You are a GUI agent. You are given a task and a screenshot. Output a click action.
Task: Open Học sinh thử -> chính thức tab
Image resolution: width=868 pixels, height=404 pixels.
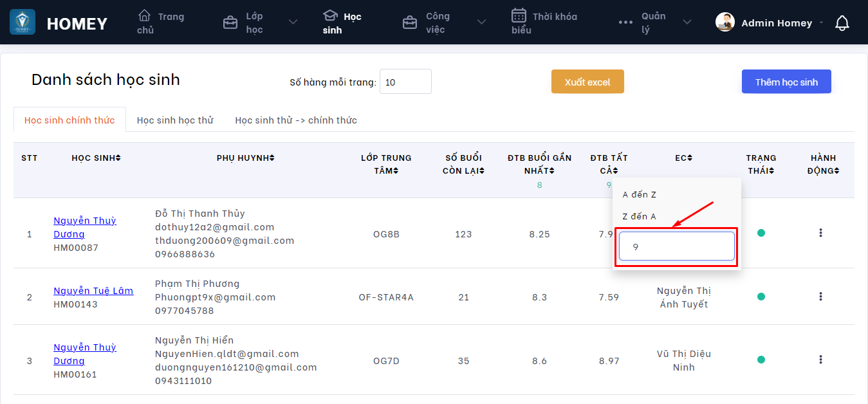pyautogui.click(x=296, y=120)
